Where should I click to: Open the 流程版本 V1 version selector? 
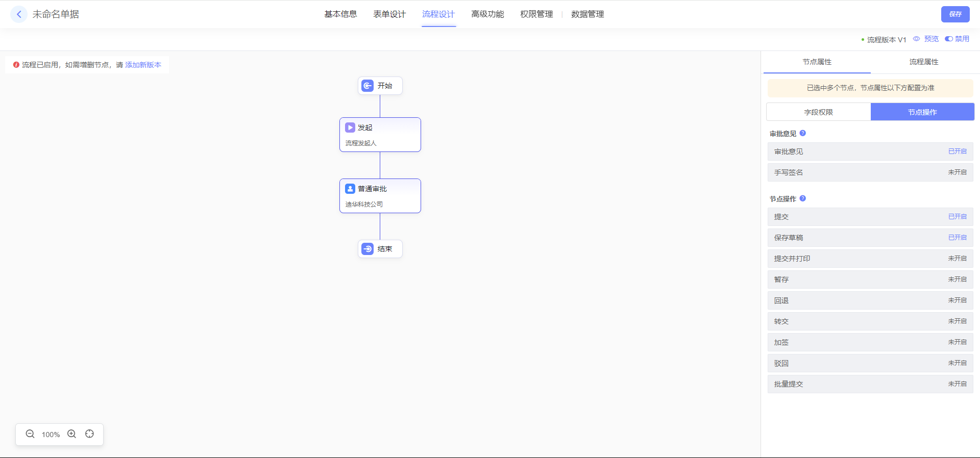pyautogui.click(x=886, y=39)
